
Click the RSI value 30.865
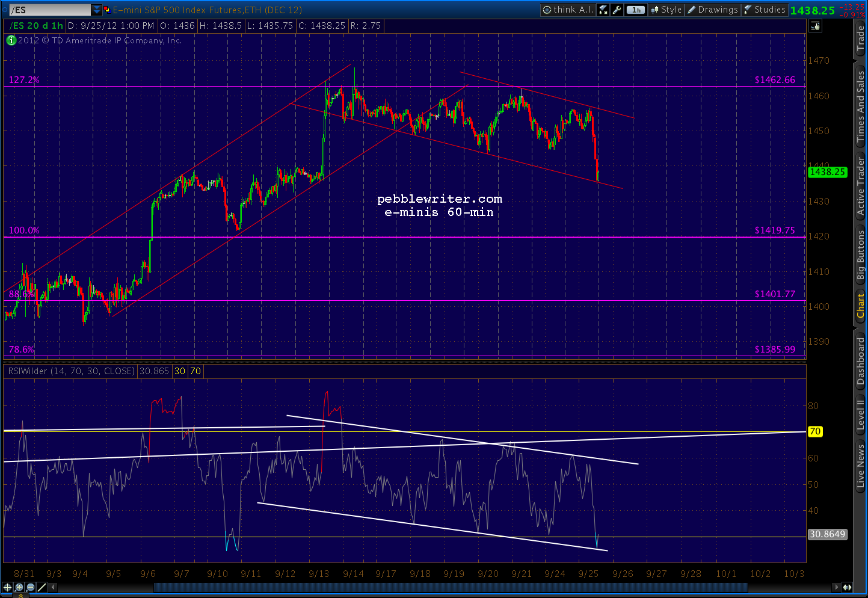tap(154, 371)
